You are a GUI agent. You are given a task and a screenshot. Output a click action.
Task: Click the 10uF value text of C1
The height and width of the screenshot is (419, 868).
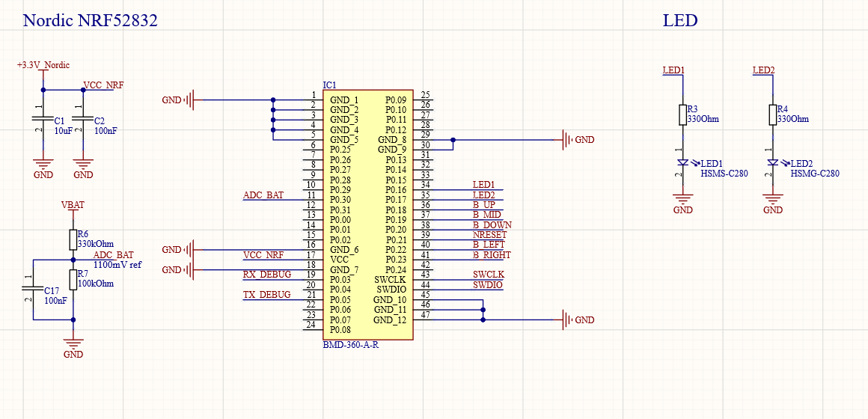(64, 131)
